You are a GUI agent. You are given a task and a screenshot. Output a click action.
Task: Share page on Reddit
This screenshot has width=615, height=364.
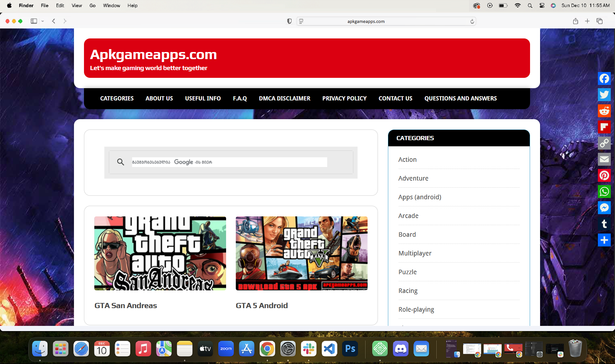pyautogui.click(x=604, y=111)
